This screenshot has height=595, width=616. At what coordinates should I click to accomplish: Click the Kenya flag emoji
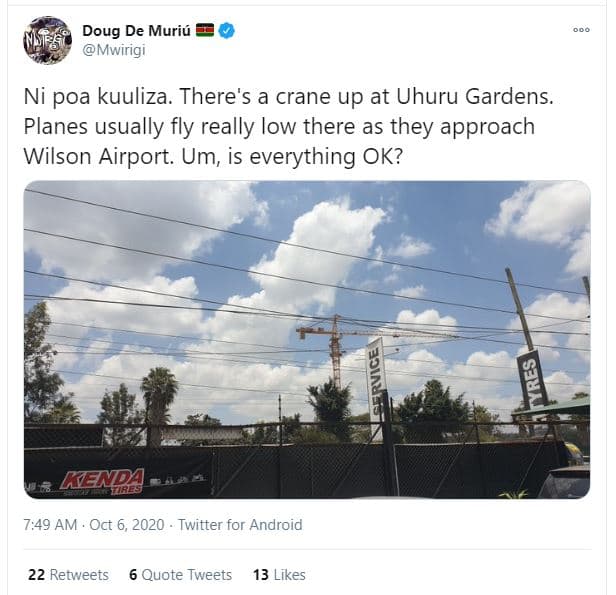point(205,30)
